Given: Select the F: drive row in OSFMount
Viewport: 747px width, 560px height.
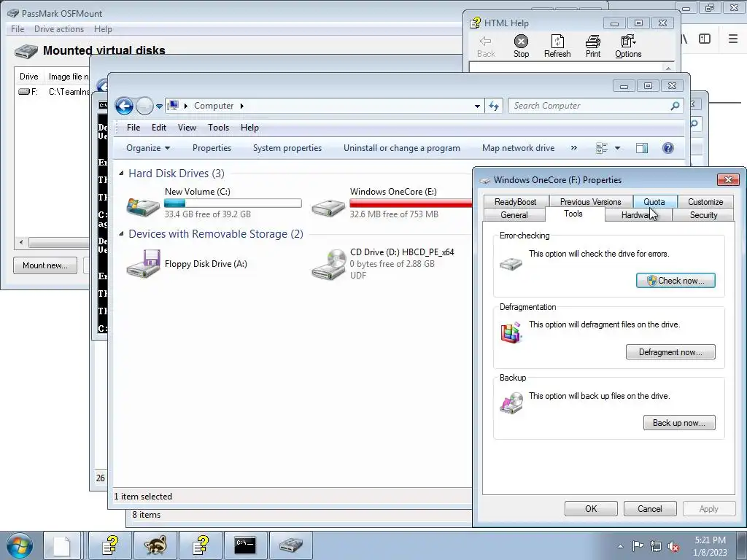Looking at the screenshot, I should [53, 91].
